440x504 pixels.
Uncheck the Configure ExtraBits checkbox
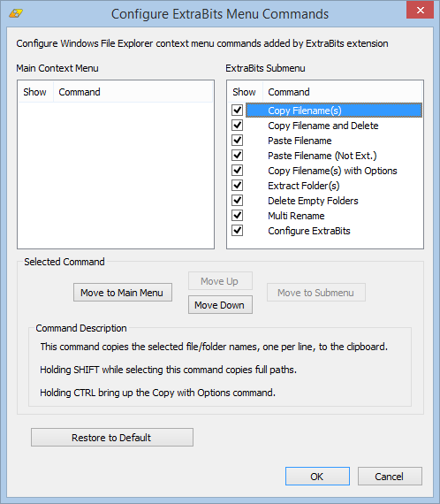pos(237,231)
